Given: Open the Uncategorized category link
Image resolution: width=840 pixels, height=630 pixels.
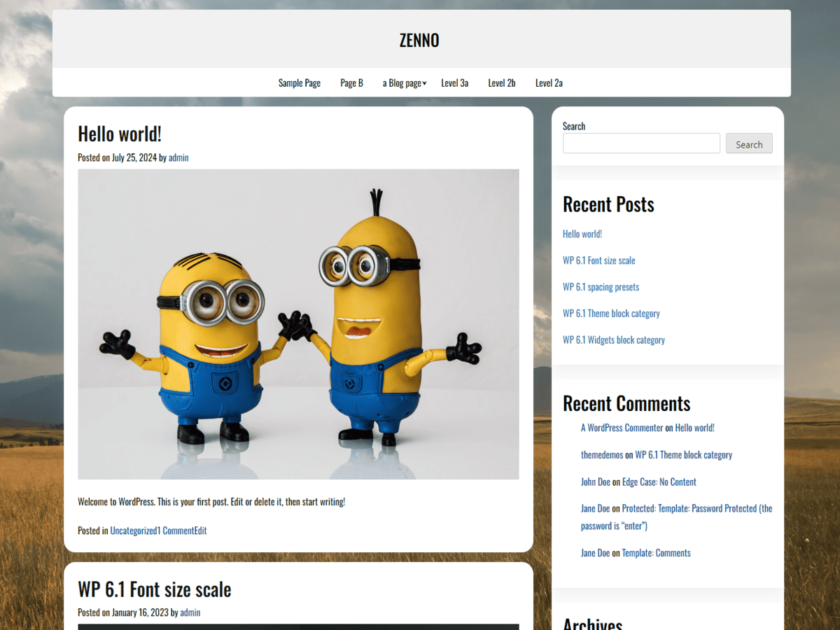Looking at the screenshot, I should pyautogui.click(x=133, y=531).
